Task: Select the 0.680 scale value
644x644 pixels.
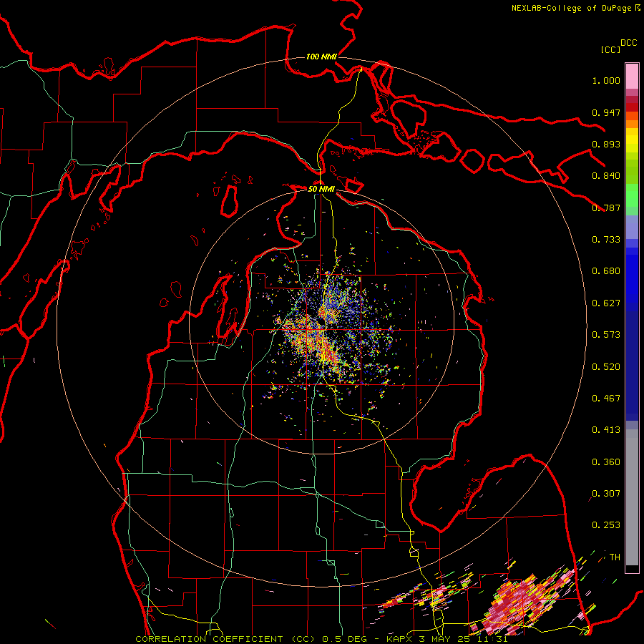Action: click(606, 271)
